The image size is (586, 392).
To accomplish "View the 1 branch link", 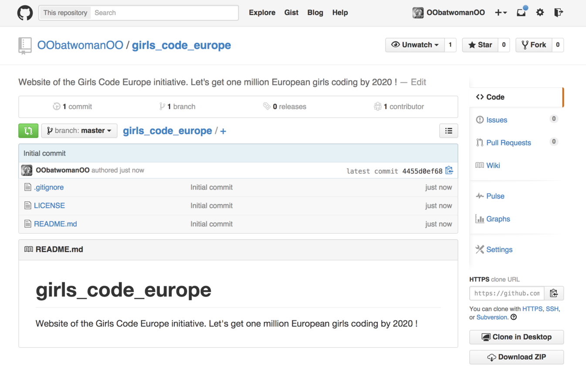I will (177, 107).
